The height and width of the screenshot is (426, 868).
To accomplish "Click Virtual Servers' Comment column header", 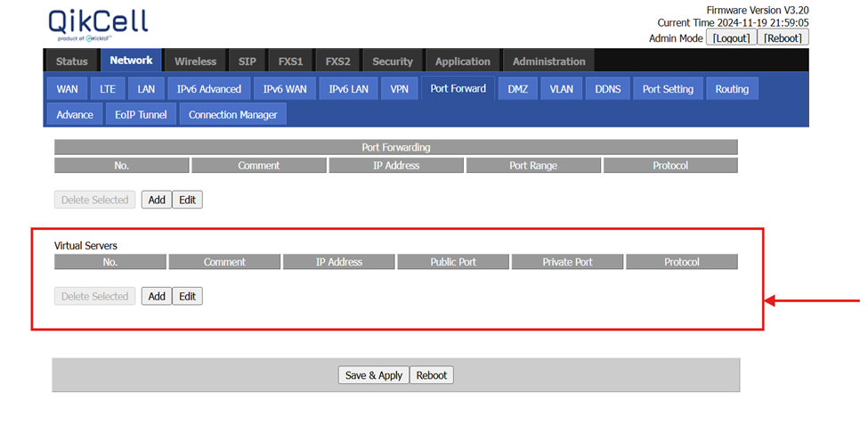I will click(224, 262).
